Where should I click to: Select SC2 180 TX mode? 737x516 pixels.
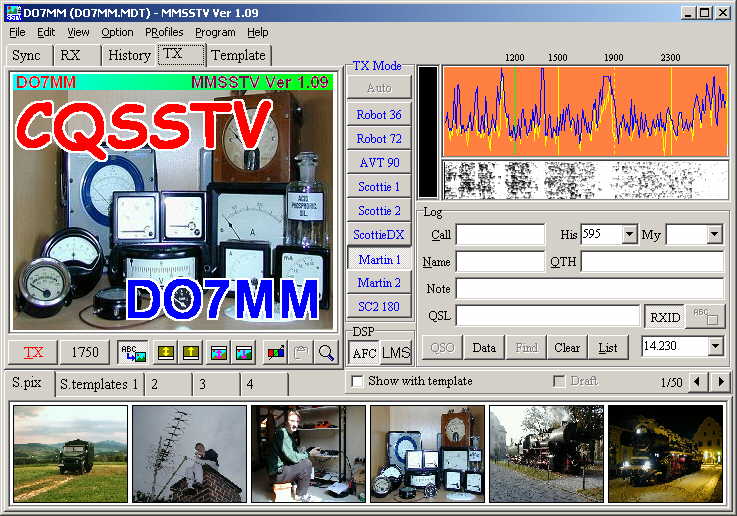(379, 306)
